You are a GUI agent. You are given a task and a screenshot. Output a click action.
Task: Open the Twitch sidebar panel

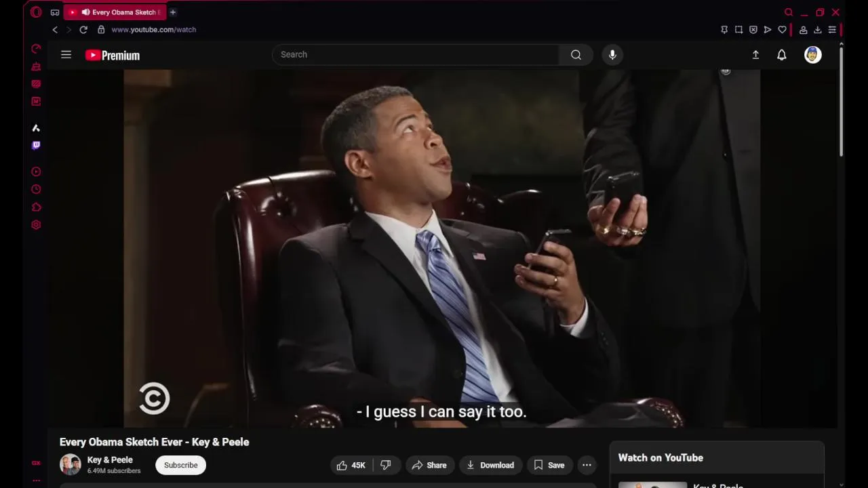(36, 146)
